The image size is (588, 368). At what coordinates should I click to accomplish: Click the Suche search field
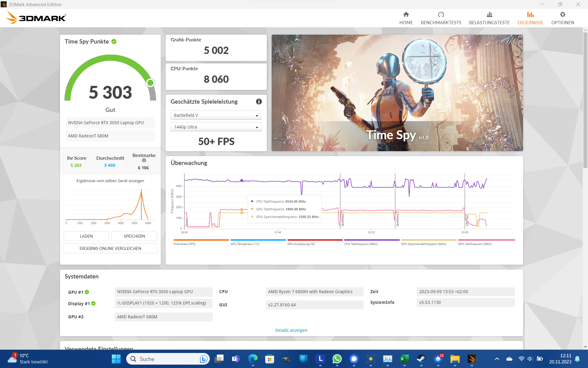coord(168,358)
